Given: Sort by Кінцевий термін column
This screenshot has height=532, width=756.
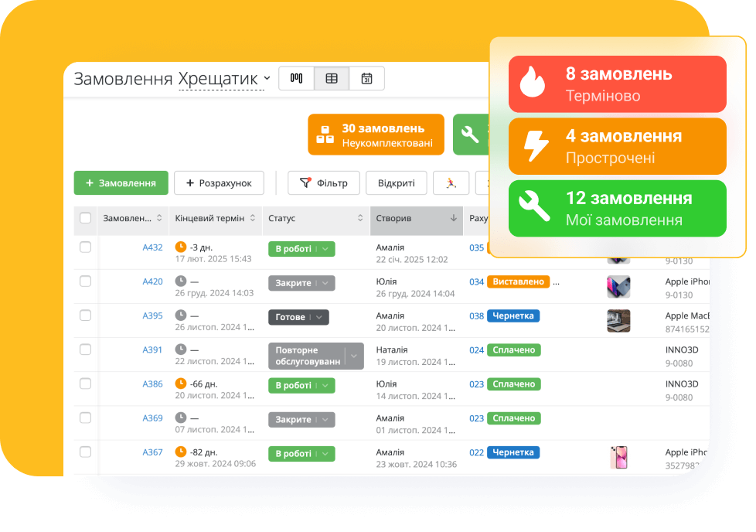Looking at the screenshot, I should tap(215, 219).
